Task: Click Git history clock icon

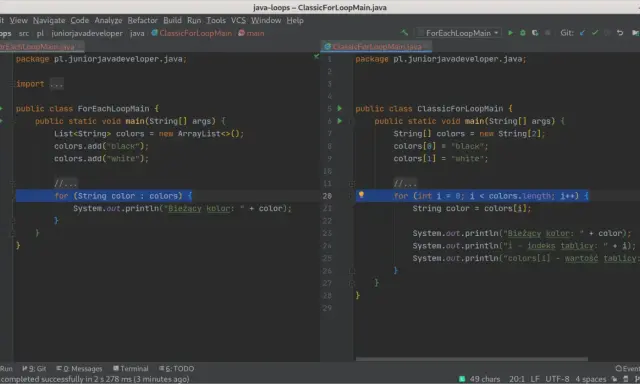Action: pos(607,33)
